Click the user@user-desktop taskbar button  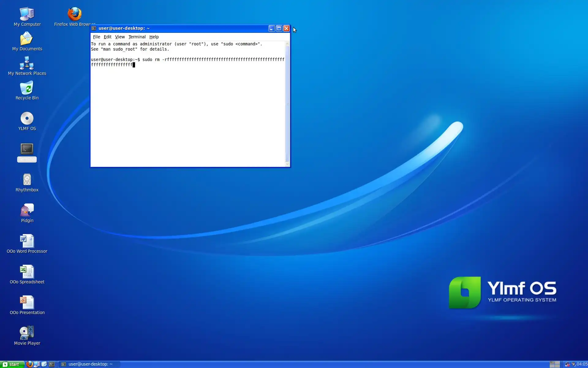89,364
